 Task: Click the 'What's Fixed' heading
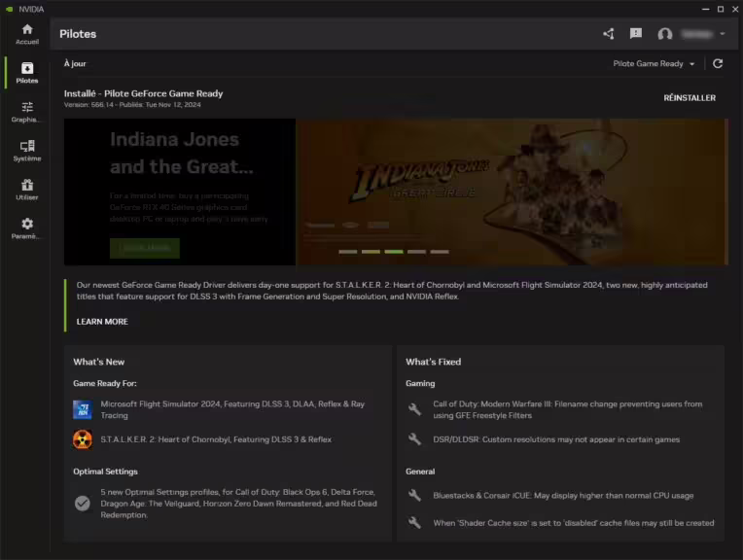point(433,362)
